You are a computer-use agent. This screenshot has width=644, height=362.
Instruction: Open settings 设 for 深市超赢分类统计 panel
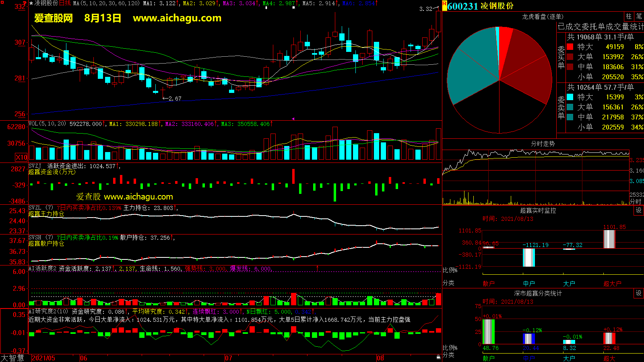tap(639, 293)
